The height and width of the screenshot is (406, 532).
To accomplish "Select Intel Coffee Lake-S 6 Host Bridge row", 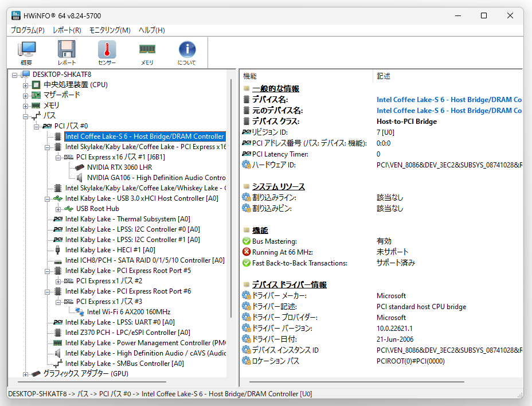I will tap(145, 136).
